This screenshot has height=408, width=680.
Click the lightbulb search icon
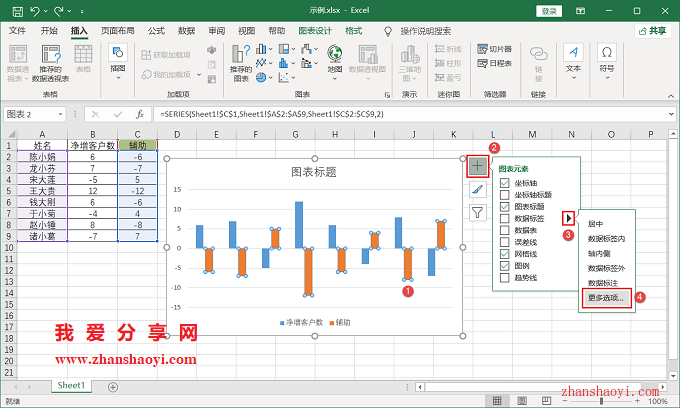pyautogui.click(x=388, y=31)
